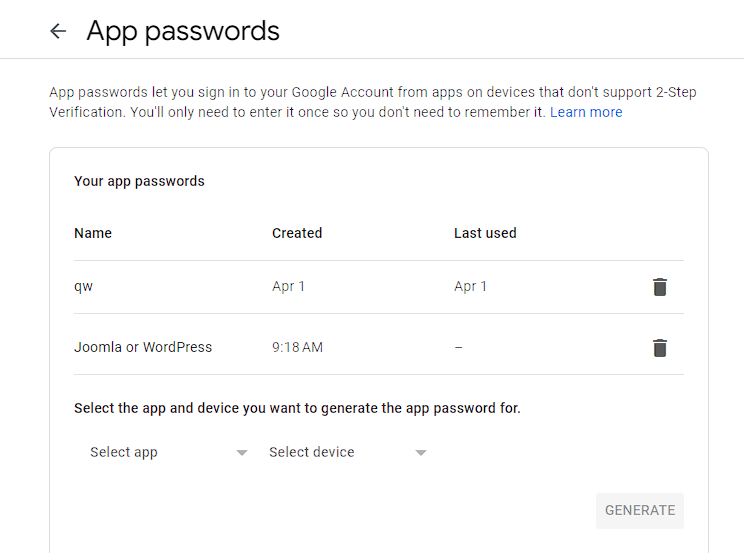
Task: Click the Select the app and device instruction
Action: coord(297,408)
